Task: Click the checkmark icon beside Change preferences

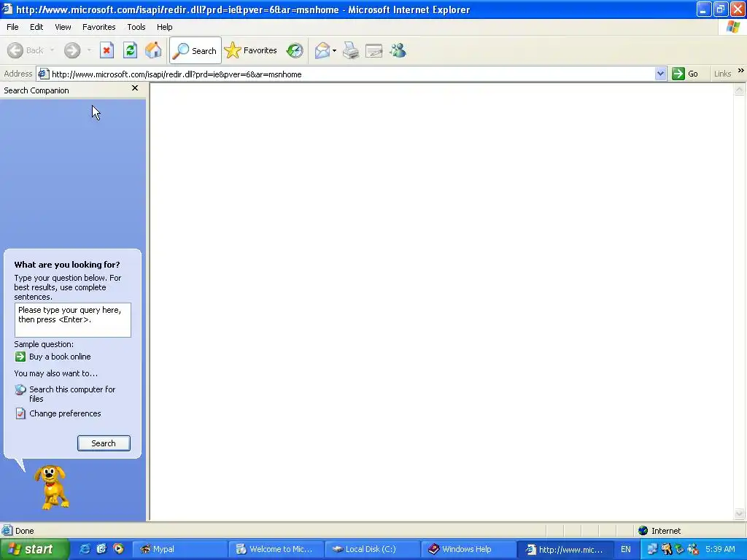Action: pyautogui.click(x=20, y=413)
